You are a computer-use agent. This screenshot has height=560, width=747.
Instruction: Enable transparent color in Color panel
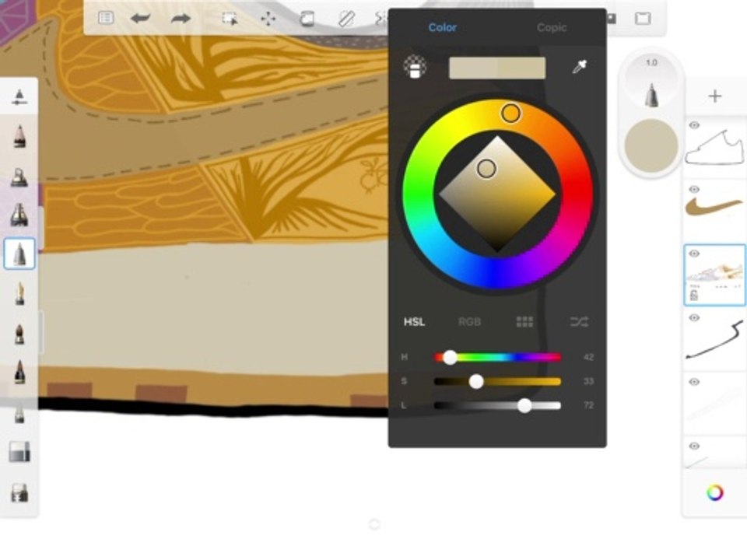pos(415,67)
